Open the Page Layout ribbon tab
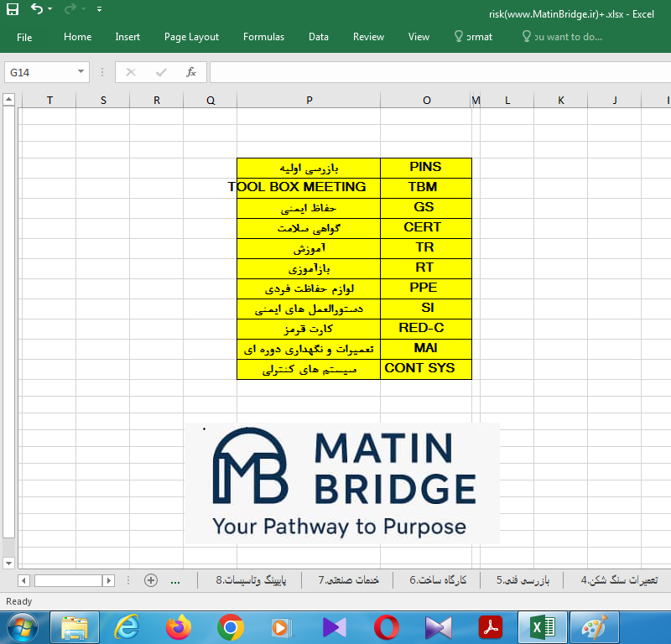Viewport: 671px width, 644px height. [191, 37]
